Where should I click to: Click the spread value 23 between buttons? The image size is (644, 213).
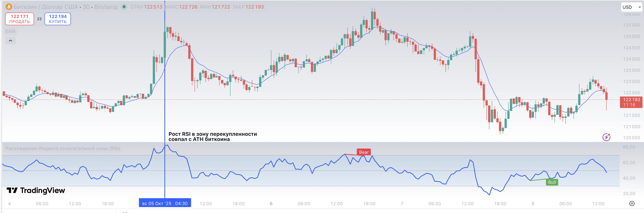pyautogui.click(x=39, y=19)
